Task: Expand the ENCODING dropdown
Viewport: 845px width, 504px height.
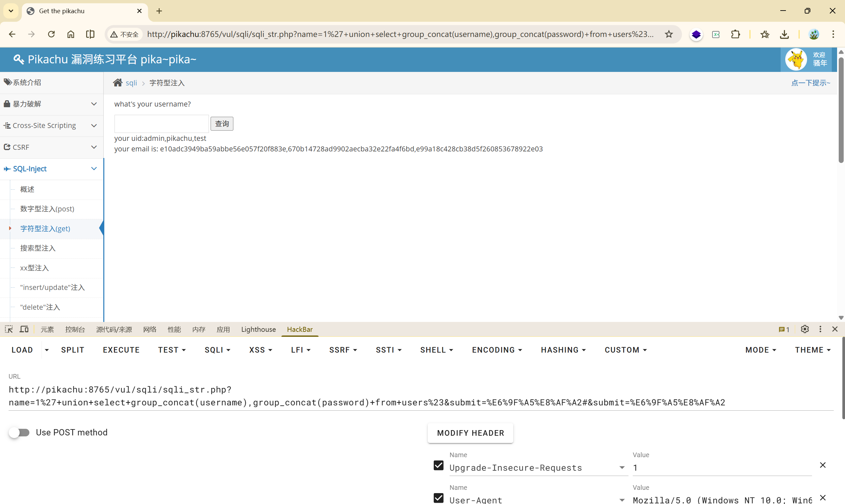Action: (x=497, y=350)
